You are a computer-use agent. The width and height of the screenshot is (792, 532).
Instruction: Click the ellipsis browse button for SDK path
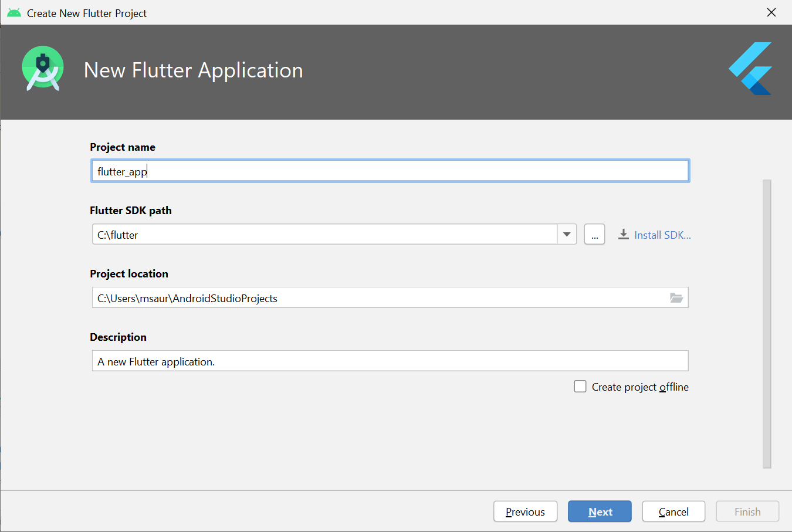tap(594, 235)
